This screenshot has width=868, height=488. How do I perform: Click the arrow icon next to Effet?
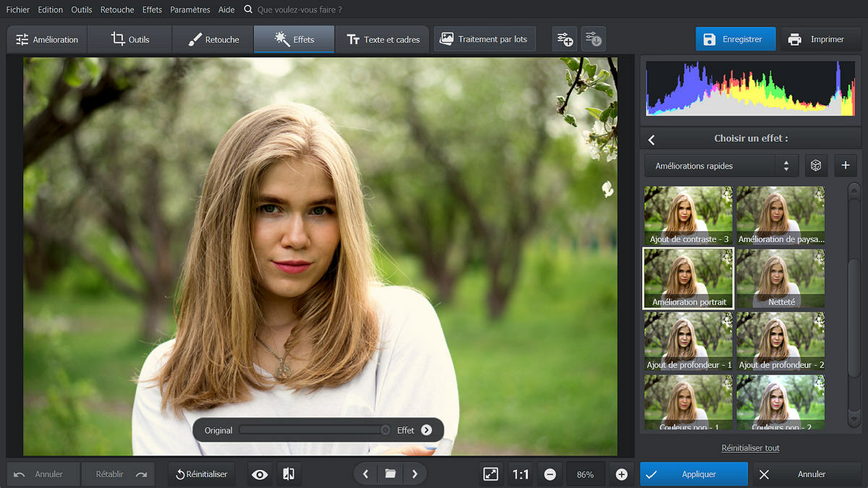pos(426,430)
